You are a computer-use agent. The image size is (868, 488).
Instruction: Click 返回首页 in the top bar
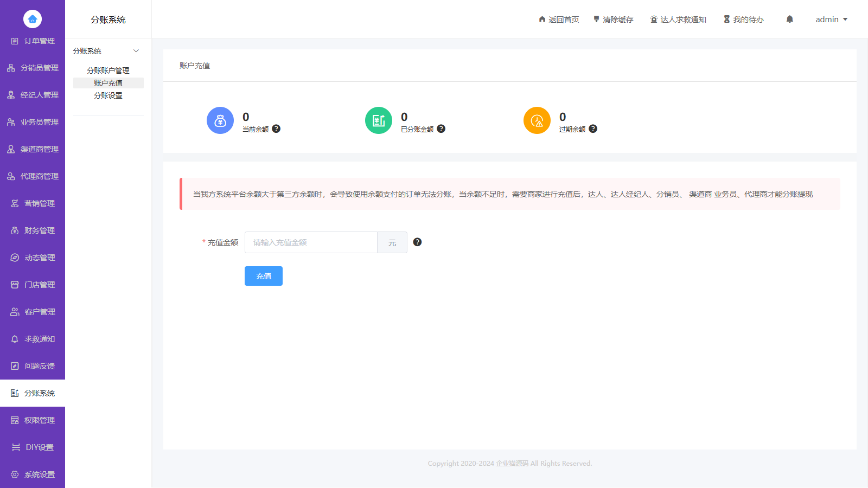[559, 20]
